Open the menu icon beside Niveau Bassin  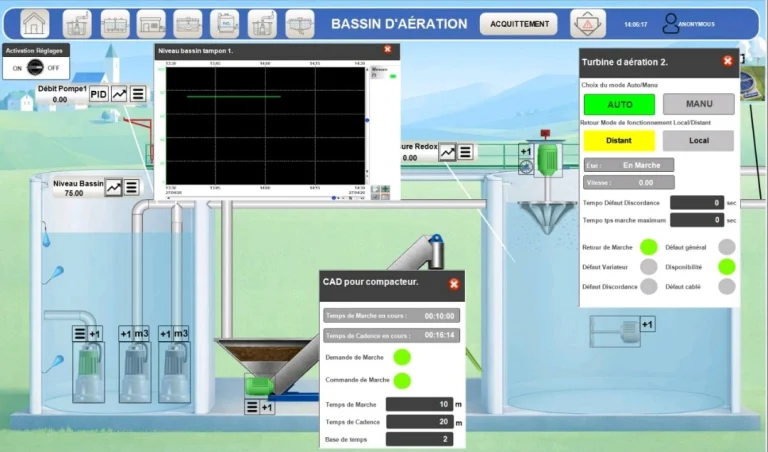[x=131, y=187]
